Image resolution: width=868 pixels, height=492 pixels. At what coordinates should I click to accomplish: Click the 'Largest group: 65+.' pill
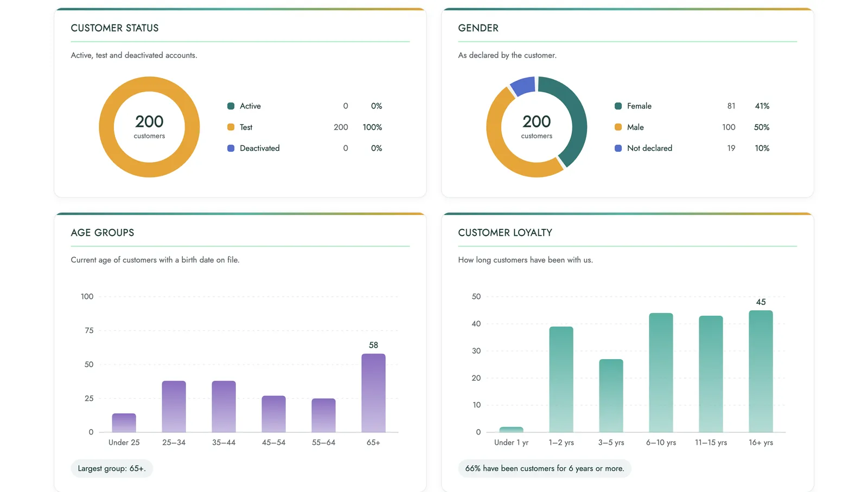tap(112, 468)
